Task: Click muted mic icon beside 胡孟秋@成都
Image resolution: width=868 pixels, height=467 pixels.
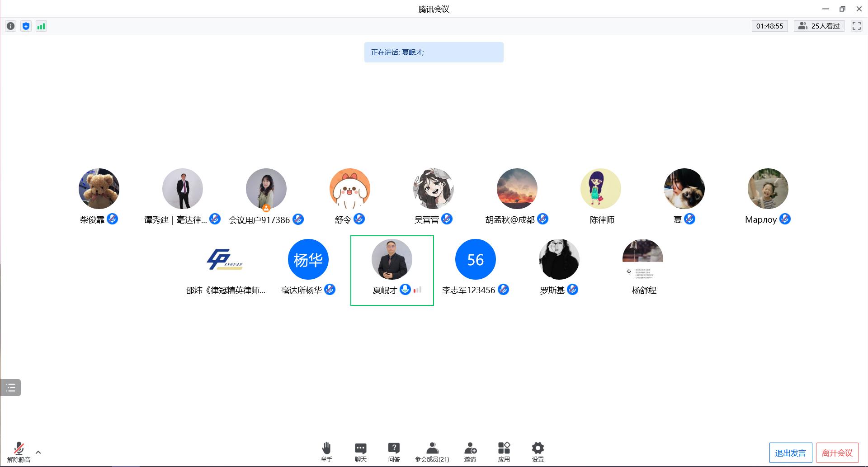Action: [543, 219]
